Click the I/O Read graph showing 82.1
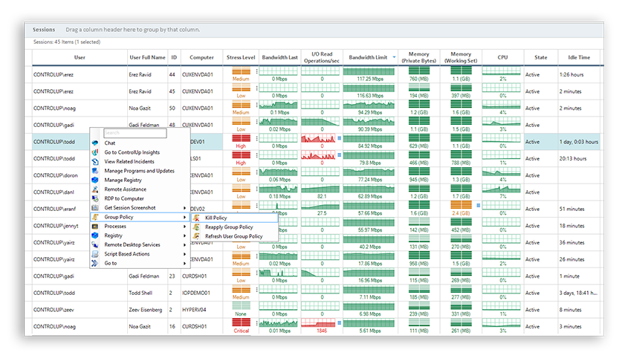628x364 pixels. 320,189
